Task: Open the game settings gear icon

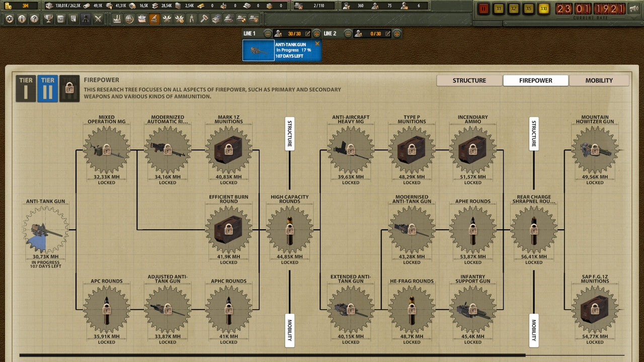Action: [x=9, y=20]
